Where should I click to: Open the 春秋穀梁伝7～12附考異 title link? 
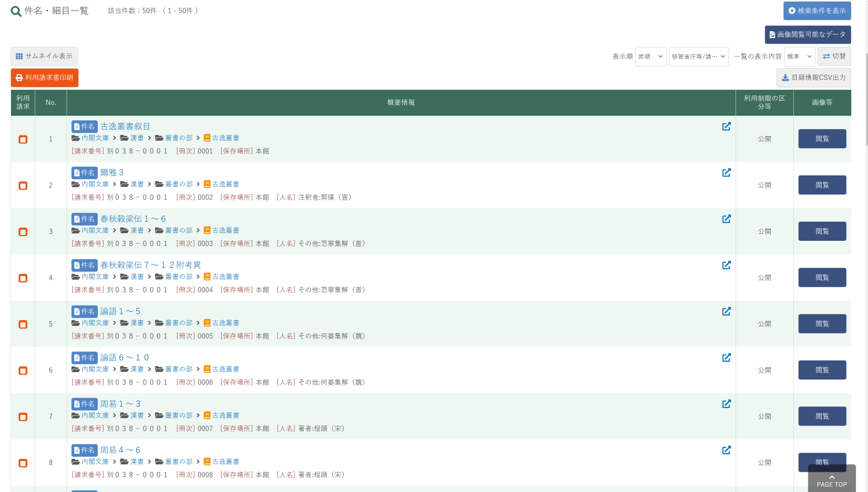(x=150, y=265)
